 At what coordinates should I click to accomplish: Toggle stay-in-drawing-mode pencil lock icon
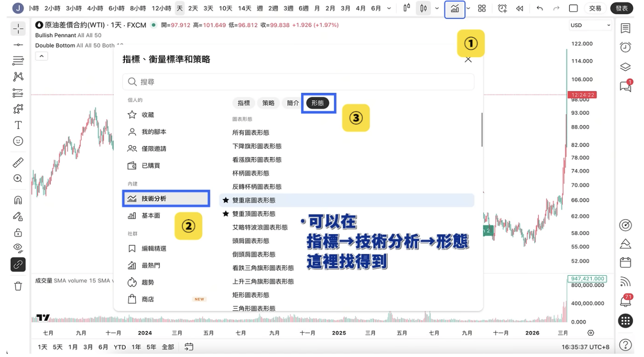click(x=18, y=216)
